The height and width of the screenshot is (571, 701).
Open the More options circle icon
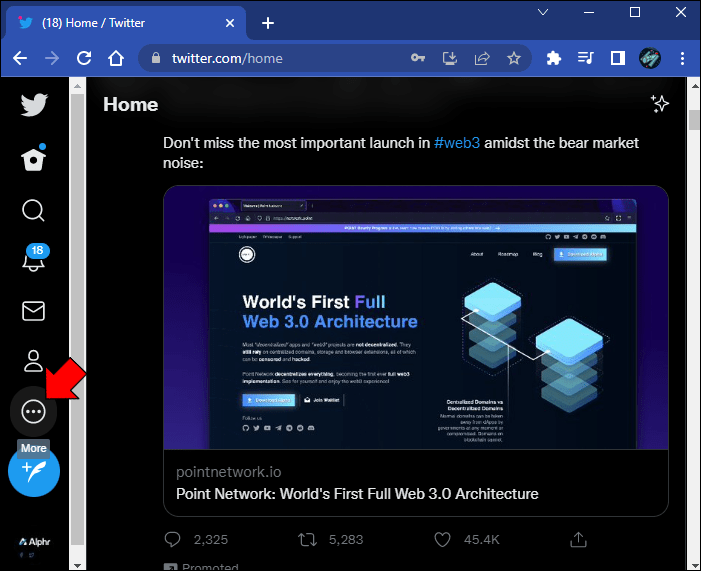tap(34, 411)
